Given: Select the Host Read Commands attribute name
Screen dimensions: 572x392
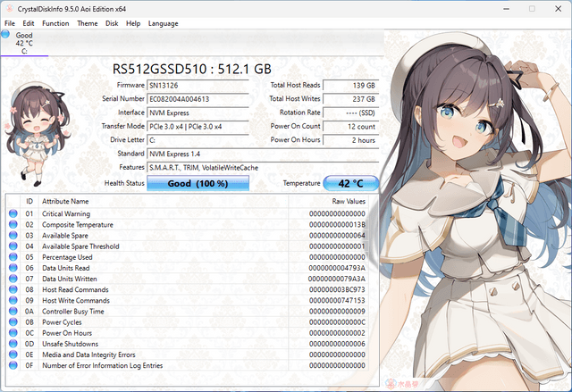Looking at the screenshot, I should click(x=75, y=289).
